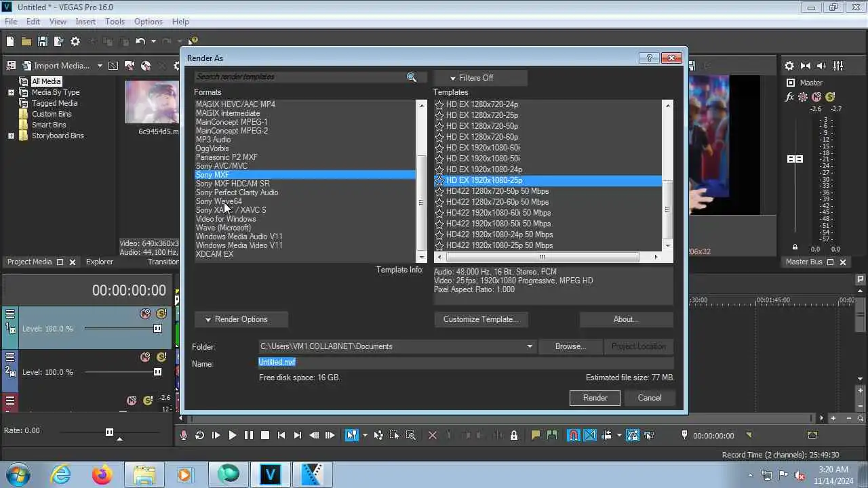Viewport: 868px width, 488px height.
Task: Toggle Master bus mute icon
Action: [816, 97]
